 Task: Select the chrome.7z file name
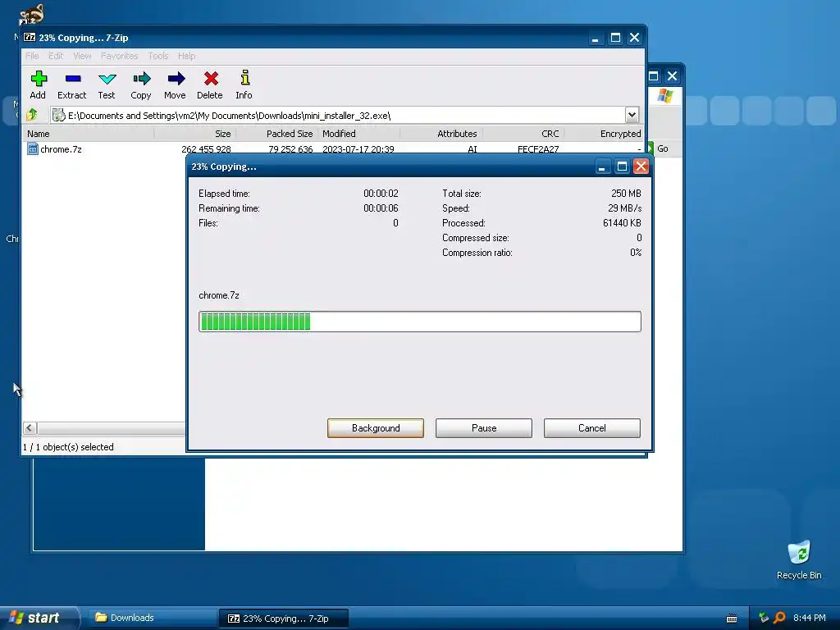61,149
